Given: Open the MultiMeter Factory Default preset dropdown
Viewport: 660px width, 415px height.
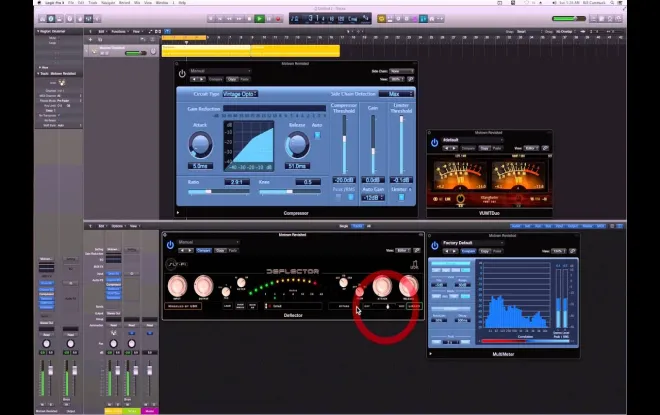Looking at the screenshot, I should pos(472,243).
